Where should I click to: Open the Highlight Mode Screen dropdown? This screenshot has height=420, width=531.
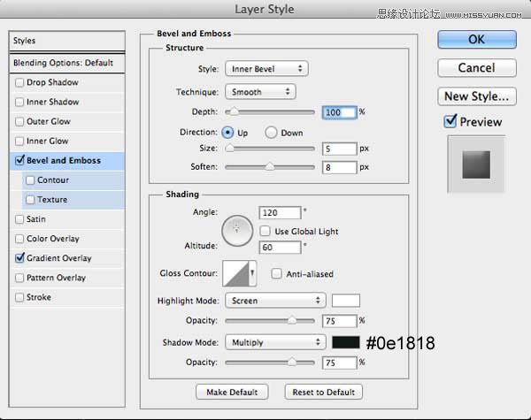pyautogui.click(x=275, y=301)
